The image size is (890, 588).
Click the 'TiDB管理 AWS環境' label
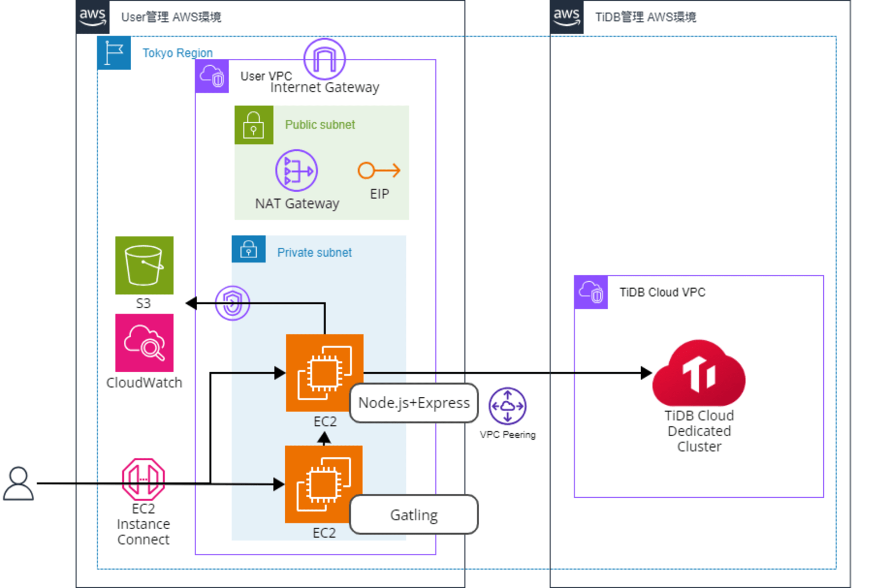pos(646,17)
